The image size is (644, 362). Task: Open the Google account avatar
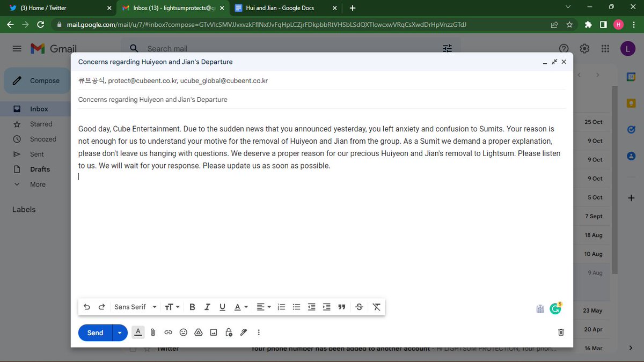[627, 49]
